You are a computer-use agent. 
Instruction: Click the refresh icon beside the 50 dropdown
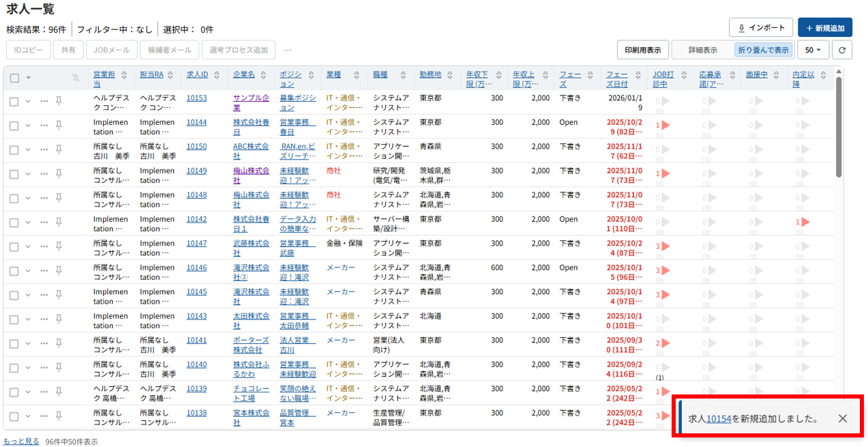[x=843, y=50]
